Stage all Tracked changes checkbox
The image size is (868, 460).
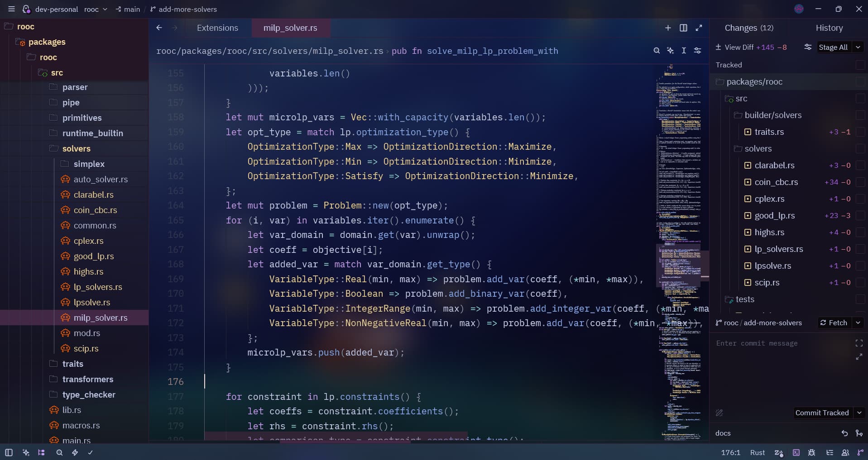point(860,65)
